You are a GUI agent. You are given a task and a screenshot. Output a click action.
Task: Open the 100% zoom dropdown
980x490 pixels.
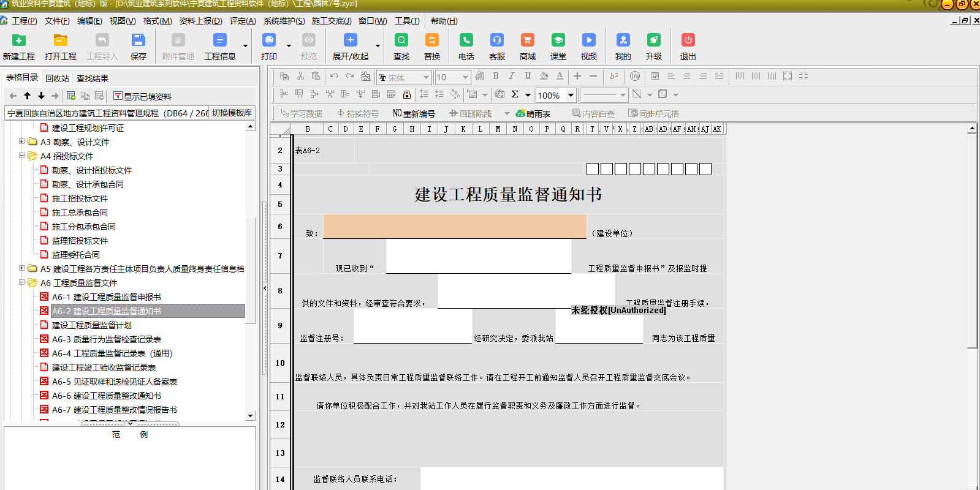[571, 95]
